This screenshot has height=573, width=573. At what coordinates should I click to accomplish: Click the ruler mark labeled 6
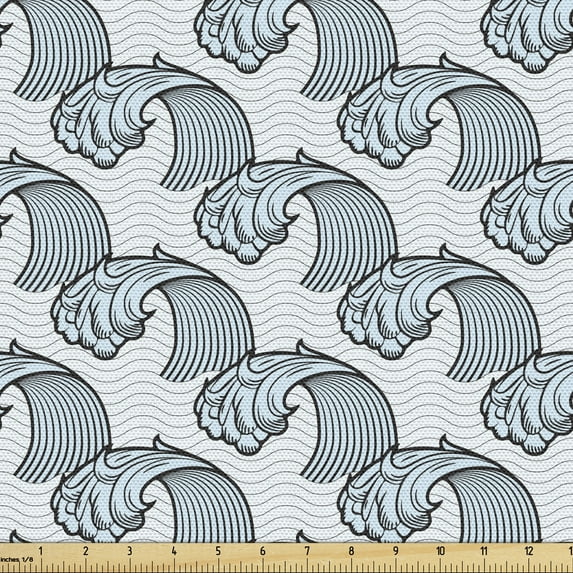pos(262,551)
